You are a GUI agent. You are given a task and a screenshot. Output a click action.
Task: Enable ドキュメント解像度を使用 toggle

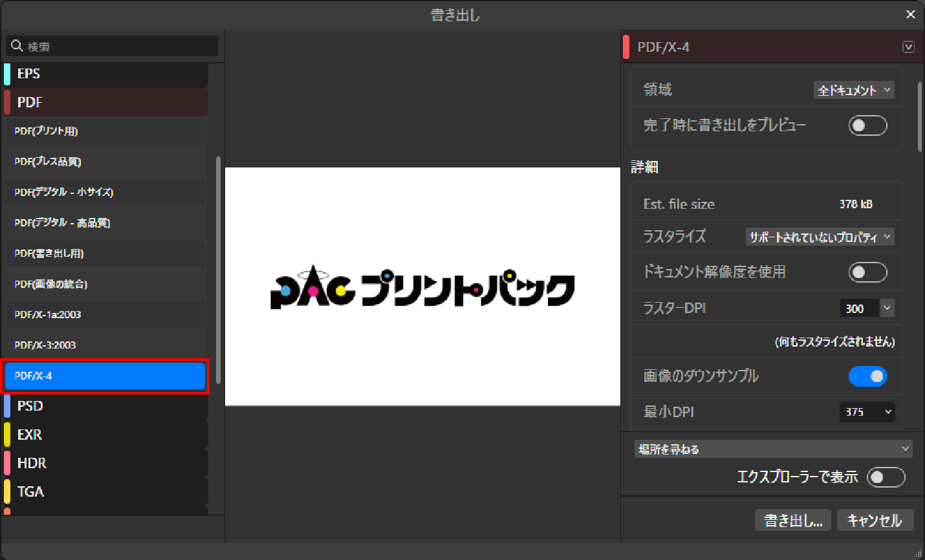(867, 272)
